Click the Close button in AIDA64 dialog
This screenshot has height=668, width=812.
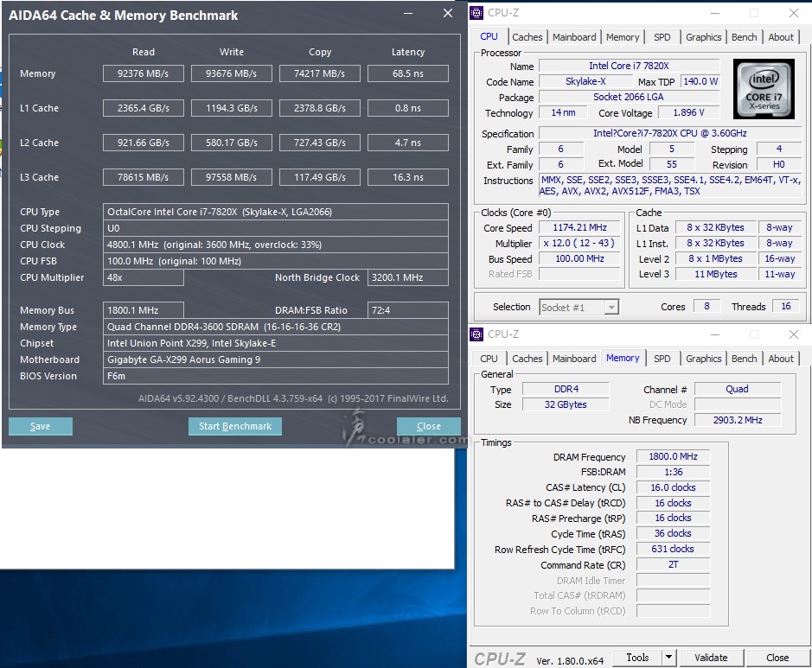coord(429,426)
